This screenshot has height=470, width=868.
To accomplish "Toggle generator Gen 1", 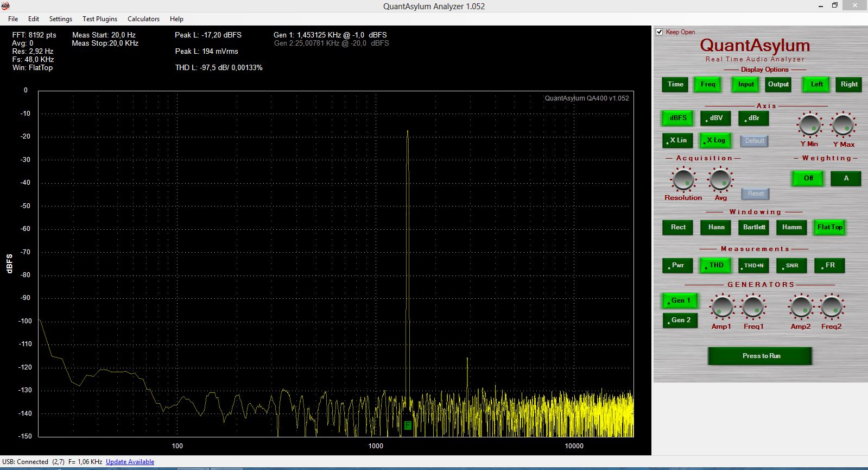I will point(680,300).
